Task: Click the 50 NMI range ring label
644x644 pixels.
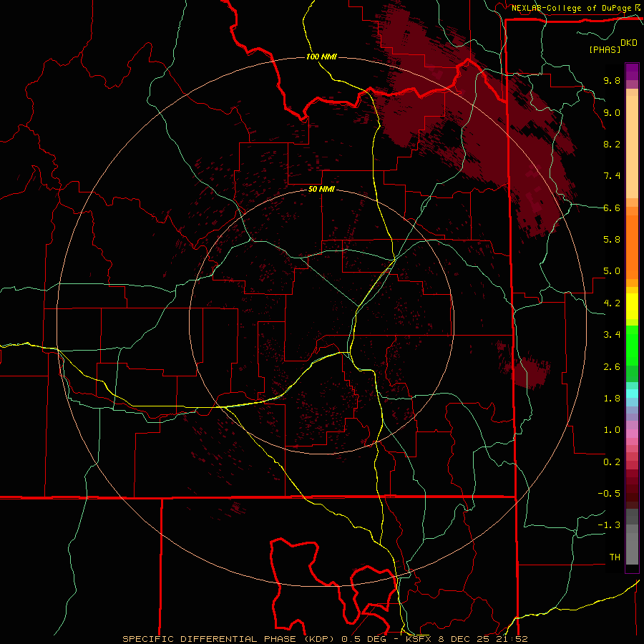Action: tap(321, 189)
